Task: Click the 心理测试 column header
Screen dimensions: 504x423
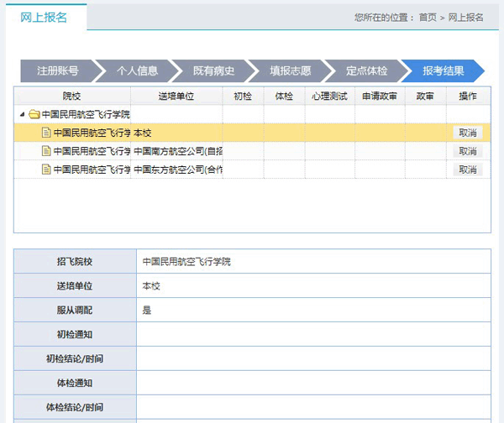Action: [x=328, y=97]
